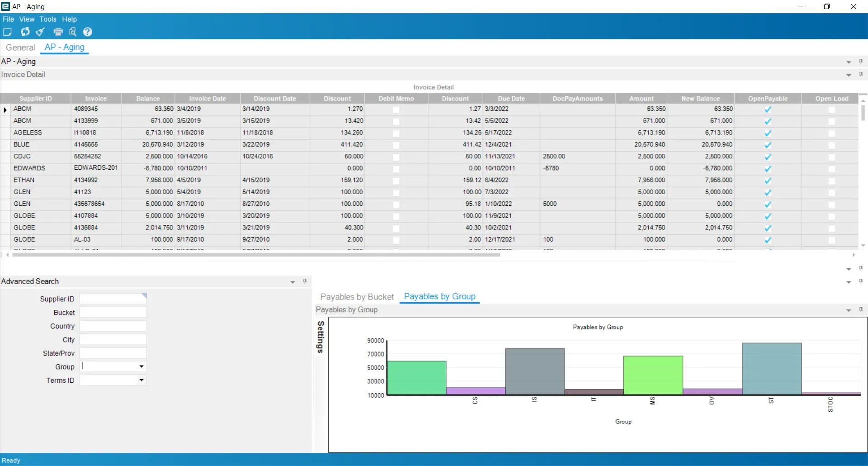Open the Terms ID combo box dropdown
The height and width of the screenshot is (466, 868).
(x=142, y=380)
